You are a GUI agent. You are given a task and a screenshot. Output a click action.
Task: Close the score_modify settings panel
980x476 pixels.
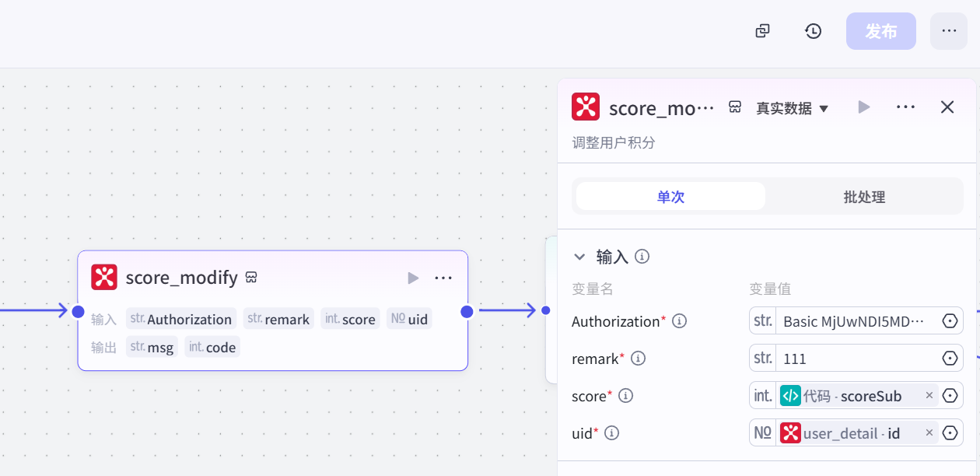coord(947,107)
